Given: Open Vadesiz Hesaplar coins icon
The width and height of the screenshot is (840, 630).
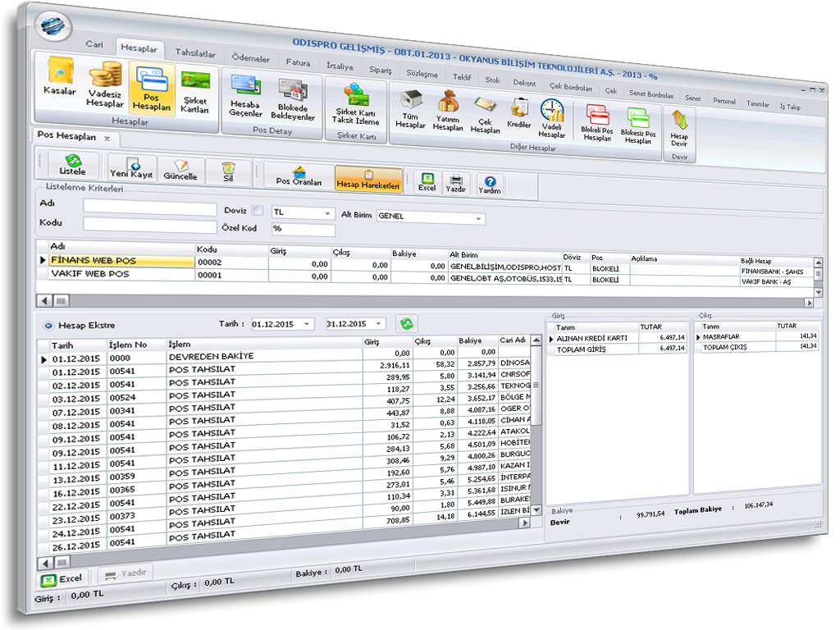Looking at the screenshot, I should pyautogui.click(x=105, y=84).
